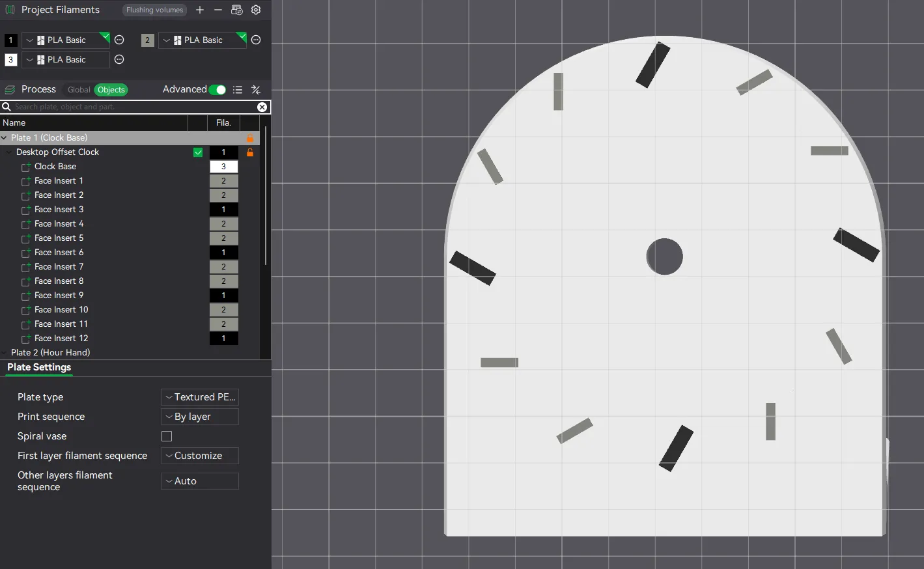Enable the Spiral vase checkbox

tap(167, 436)
